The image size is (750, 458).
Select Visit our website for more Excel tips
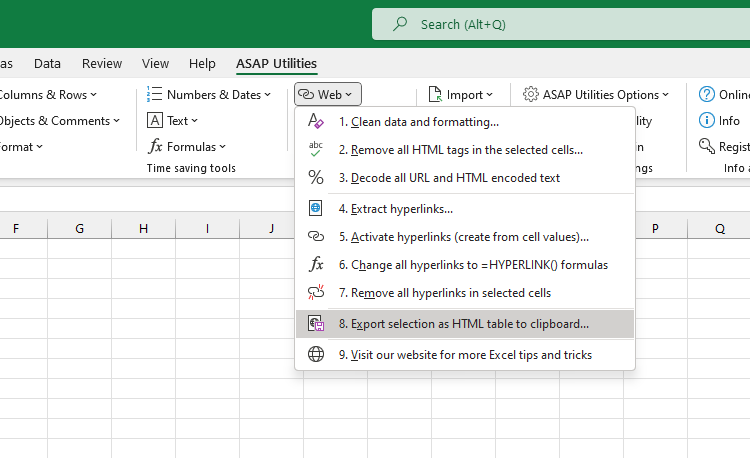point(465,355)
